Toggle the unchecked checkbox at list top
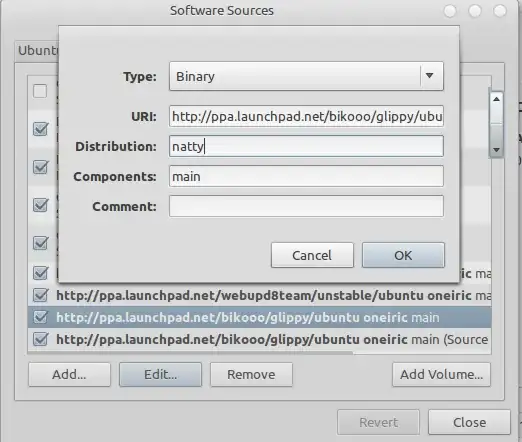Viewport: 522px width, 442px height. (40, 91)
